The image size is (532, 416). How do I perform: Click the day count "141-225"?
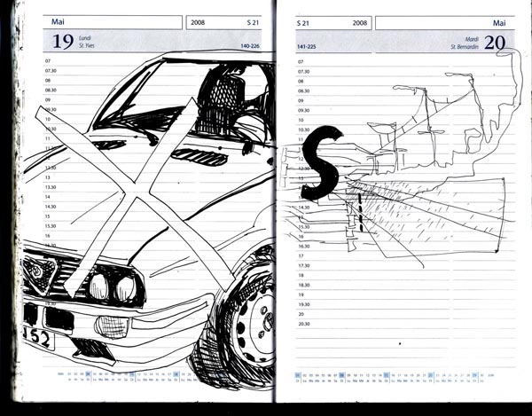[307, 46]
